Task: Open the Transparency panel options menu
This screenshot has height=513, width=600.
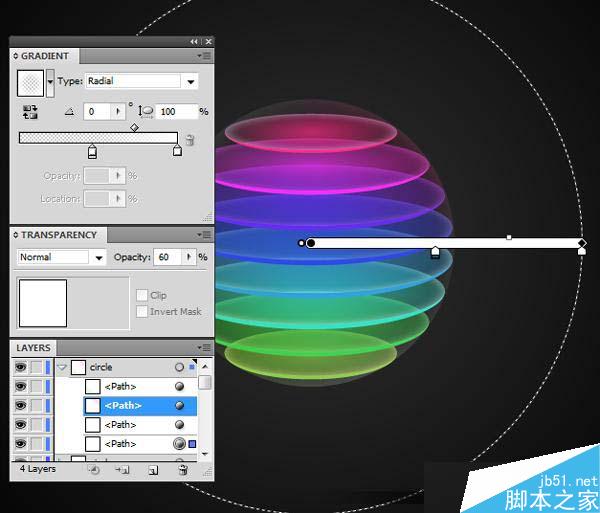Action: 204,235
